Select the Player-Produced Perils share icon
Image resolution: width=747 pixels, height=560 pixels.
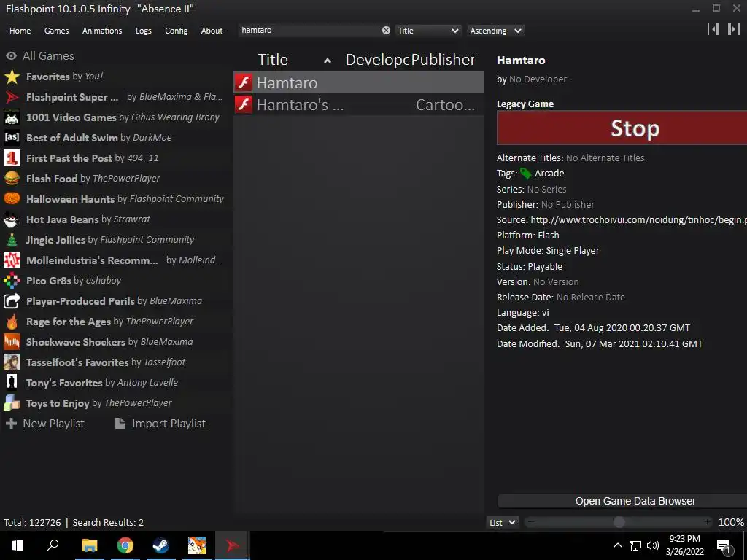coord(12,301)
